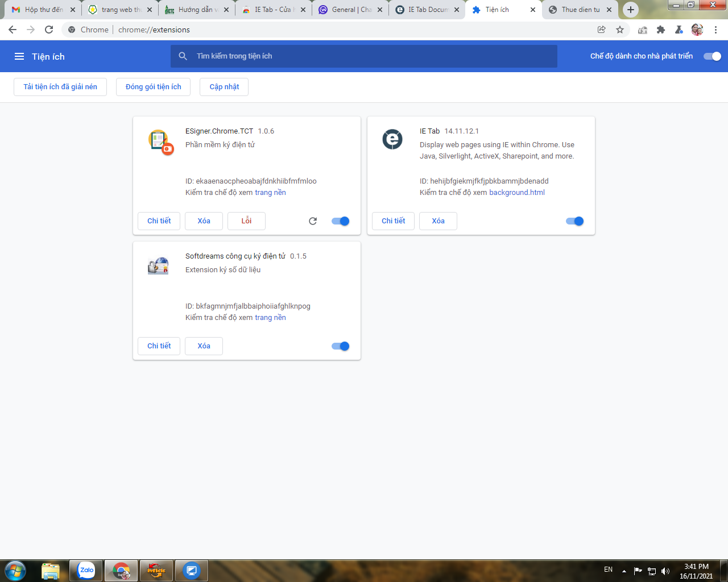
Task: Reload the current page
Action: [49, 30]
